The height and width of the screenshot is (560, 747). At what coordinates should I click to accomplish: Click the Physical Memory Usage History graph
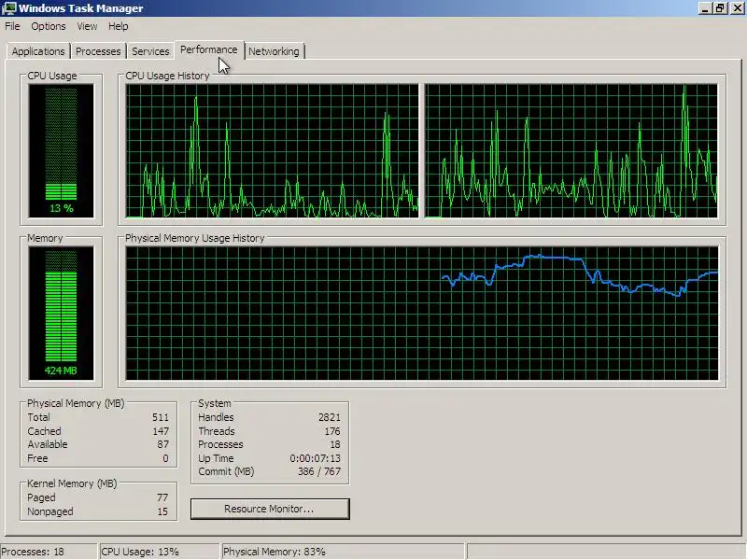(422, 314)
